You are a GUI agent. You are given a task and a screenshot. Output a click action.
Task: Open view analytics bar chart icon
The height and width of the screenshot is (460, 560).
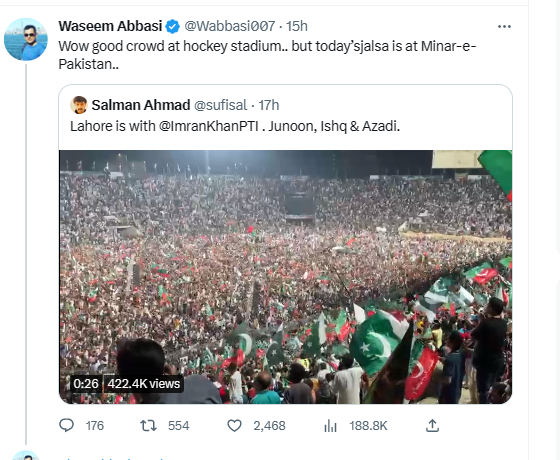click(330, 426)
